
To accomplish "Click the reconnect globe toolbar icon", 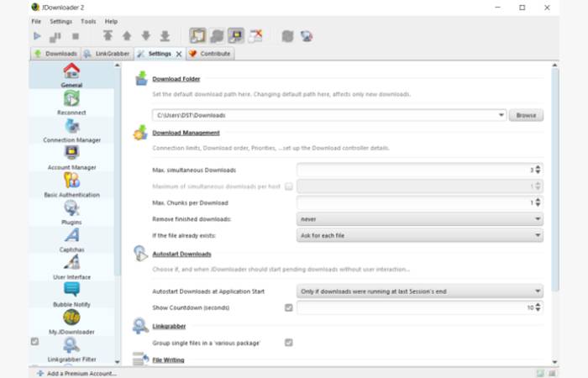I will click(x=307, y=36).
